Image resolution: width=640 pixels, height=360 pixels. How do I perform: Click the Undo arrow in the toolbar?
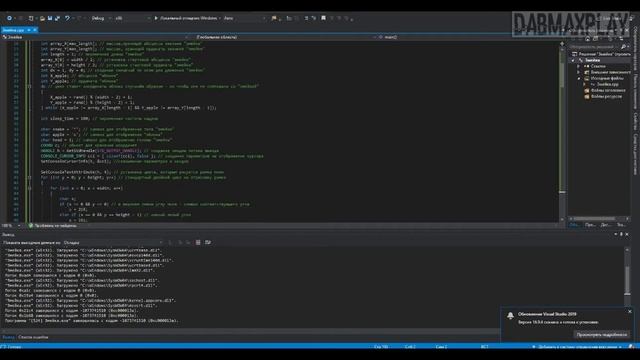coord(67,18)
